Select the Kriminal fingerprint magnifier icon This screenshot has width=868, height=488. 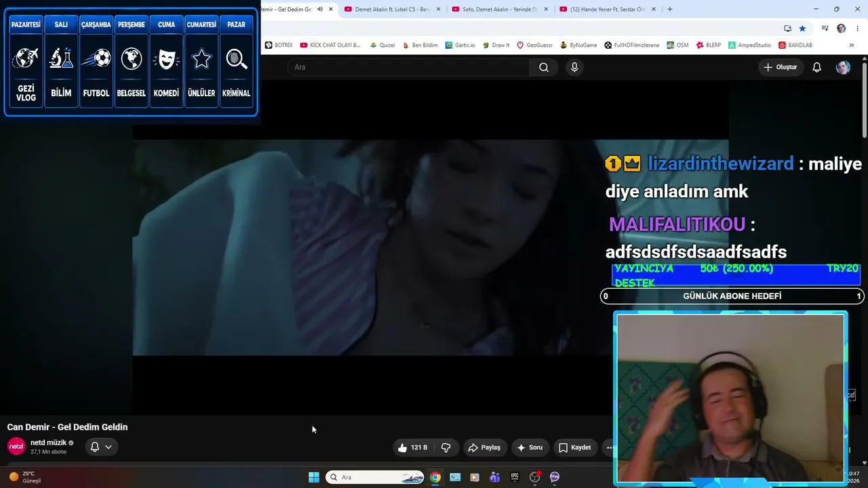coord(237,58)
